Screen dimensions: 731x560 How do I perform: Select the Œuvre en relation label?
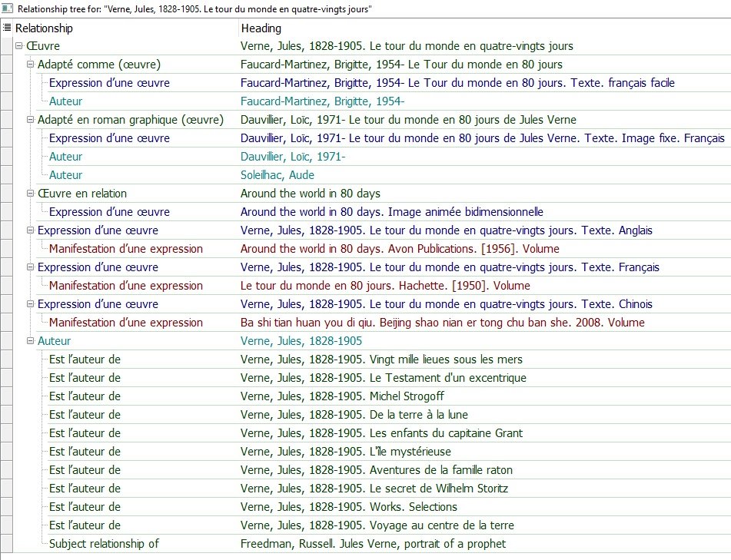click(82, 194)
